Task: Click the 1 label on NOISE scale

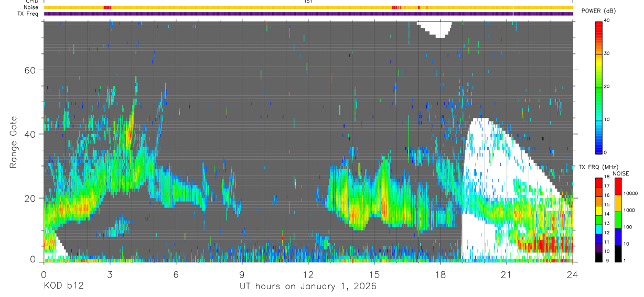Action: (x=624, y=260)
